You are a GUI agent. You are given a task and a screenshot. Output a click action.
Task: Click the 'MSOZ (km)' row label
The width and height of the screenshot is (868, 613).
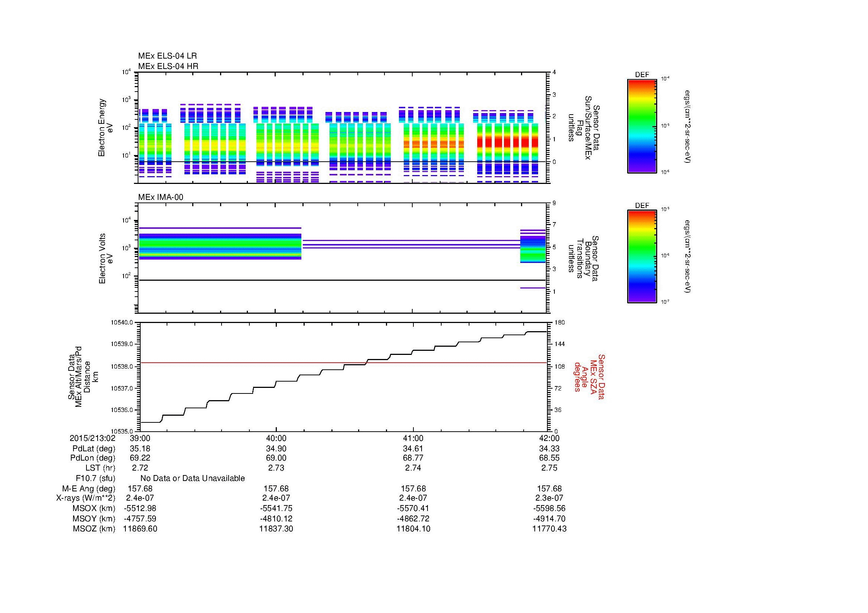(x=94, y=529)
